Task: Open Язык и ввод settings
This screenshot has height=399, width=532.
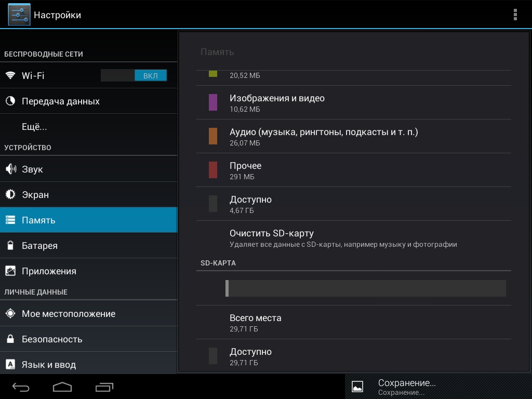Action: 49,365
